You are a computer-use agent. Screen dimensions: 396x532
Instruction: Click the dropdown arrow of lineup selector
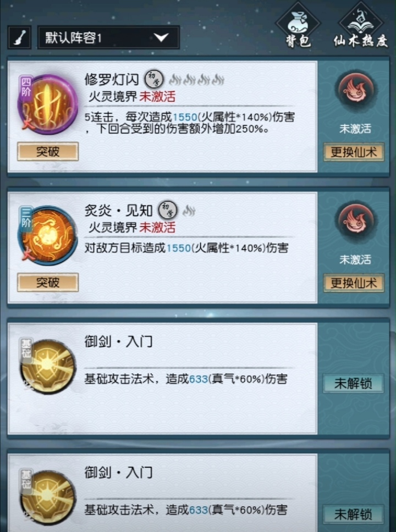tap(161, 37)
